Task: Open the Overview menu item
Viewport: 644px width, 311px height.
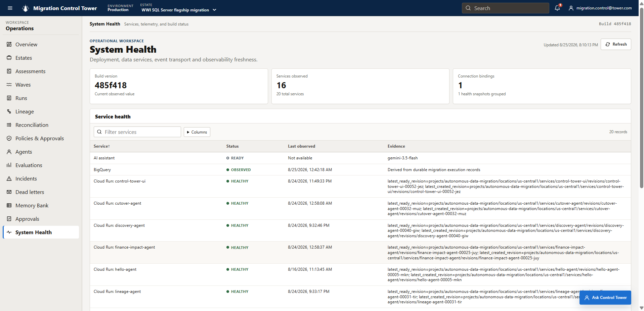Action: click(x=41, y=44)
